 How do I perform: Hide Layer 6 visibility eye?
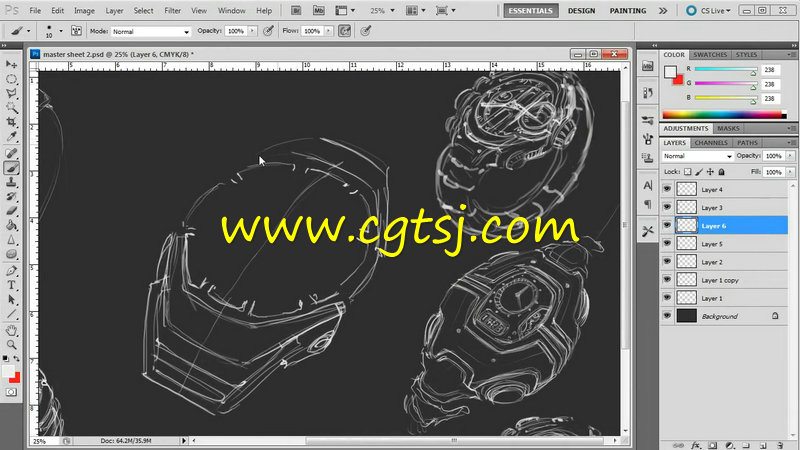667,225
